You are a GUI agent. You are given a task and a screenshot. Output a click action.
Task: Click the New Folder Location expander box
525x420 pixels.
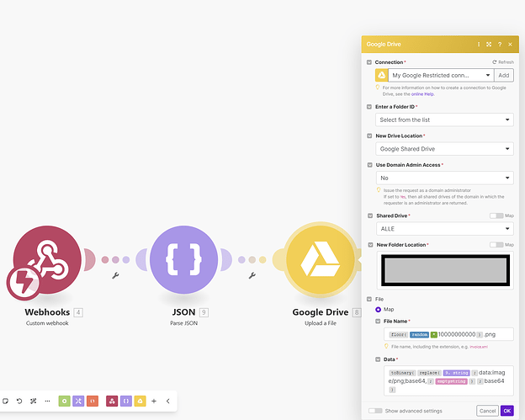click(x=371, y=245)
